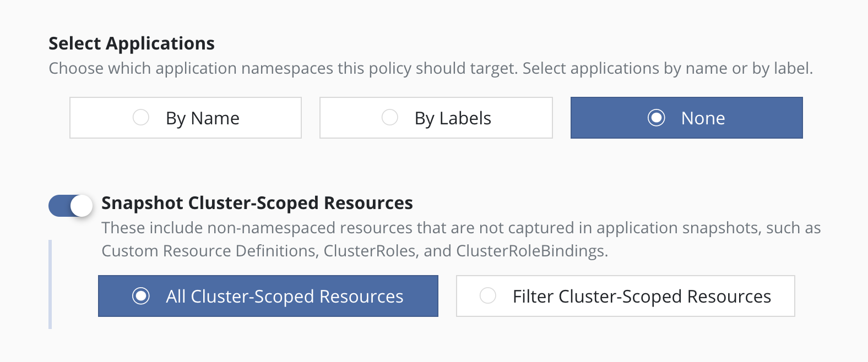Disable the Snapshot Cluster-Scoped Resources toggle
The width and height of the screenshot is (868, 362).
tap(70, 204)
